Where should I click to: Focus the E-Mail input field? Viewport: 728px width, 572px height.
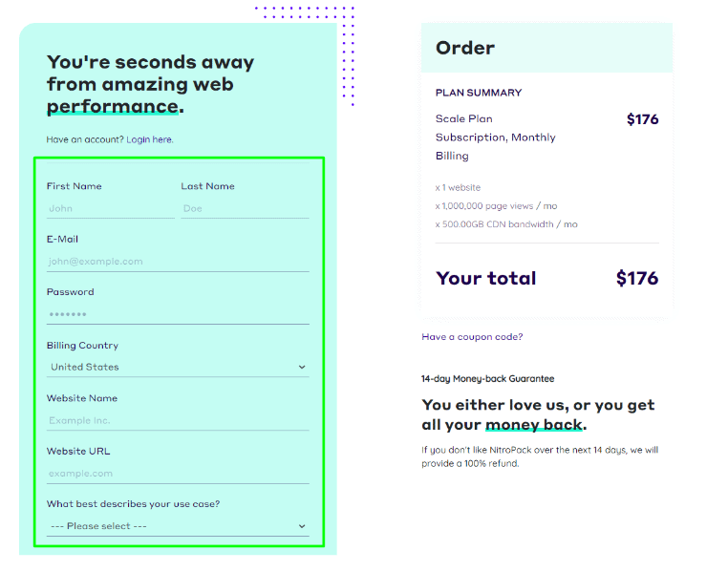click(x=178, y=262)
